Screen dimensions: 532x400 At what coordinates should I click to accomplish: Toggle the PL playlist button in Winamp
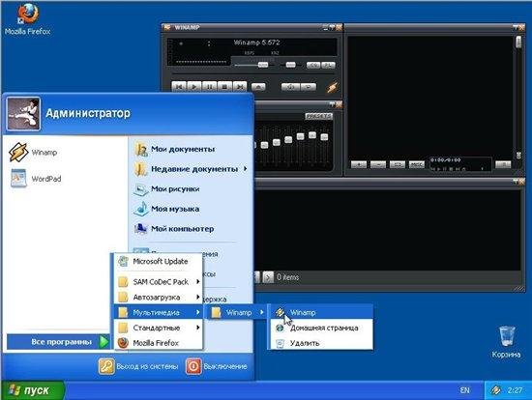328,65
